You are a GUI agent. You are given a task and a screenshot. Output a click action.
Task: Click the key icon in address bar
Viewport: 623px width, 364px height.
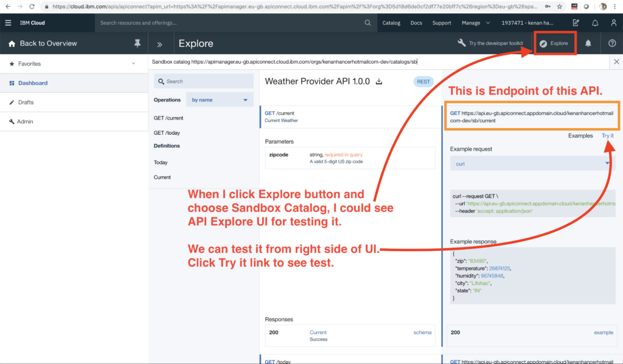548,6
